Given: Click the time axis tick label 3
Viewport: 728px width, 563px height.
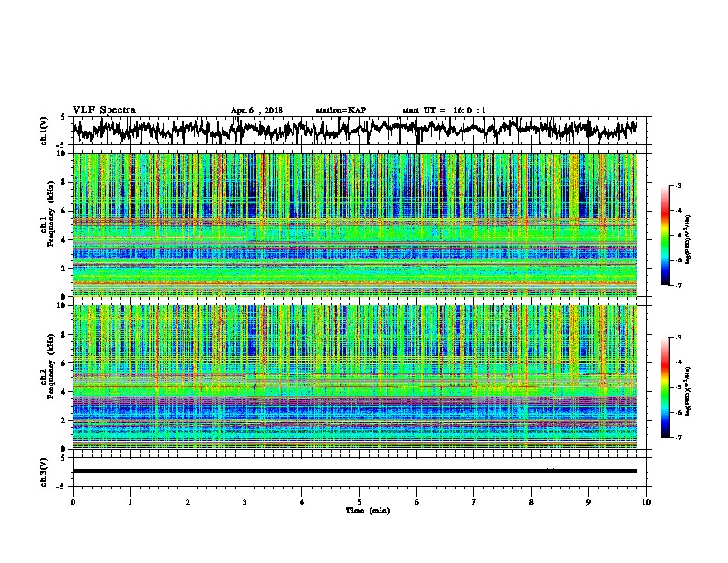Looking at the screenshot, I should [245, 502].
